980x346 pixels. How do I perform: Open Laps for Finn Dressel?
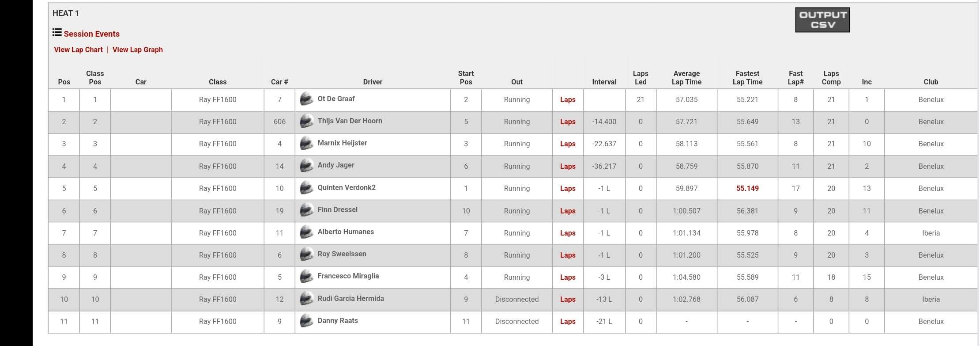(568, 211)
